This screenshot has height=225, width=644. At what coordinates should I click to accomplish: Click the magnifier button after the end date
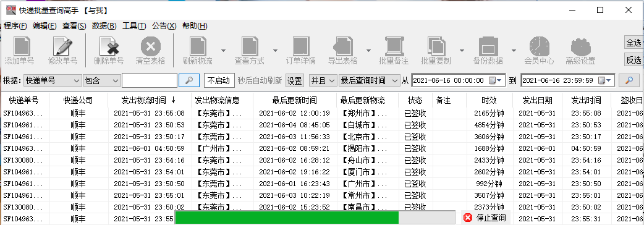coord(629,80)
